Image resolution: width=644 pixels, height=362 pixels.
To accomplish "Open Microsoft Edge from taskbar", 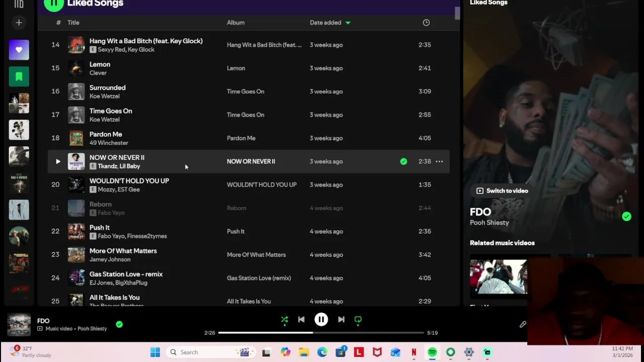I will [323, 352].
